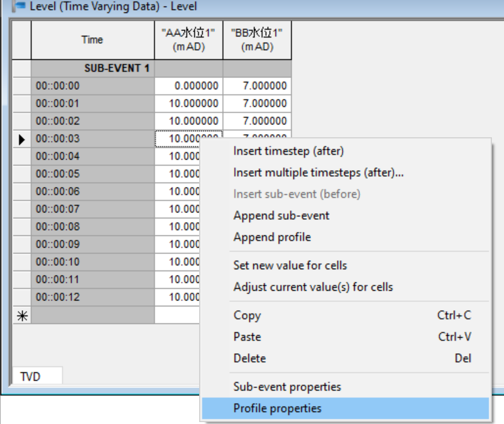This screenshot has height=424, width=504.
Task: Click Paste in the context menu
Action: [247, 337]
